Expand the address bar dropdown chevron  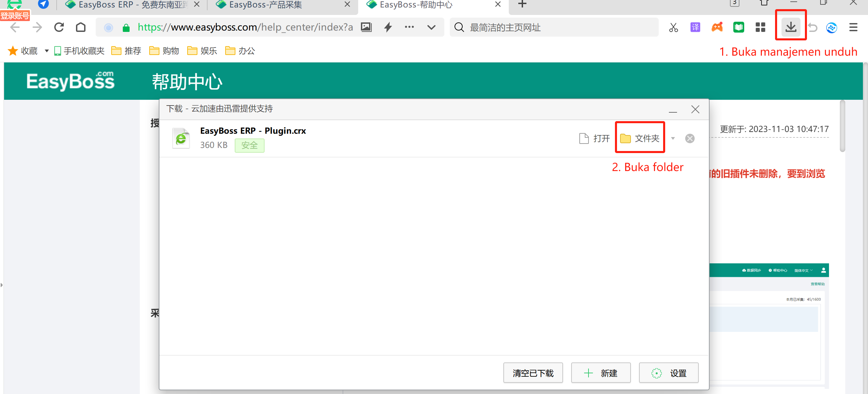pos(431,27)
